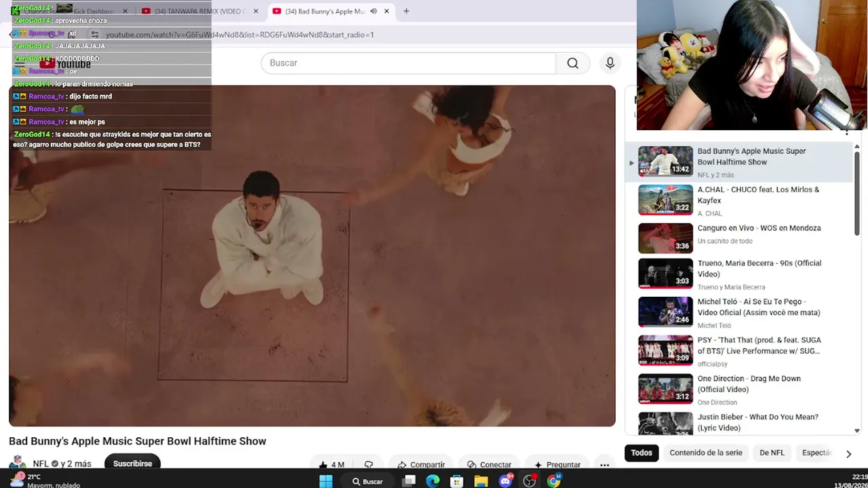Subscribe with the Suscribirse button

(132, 464)
